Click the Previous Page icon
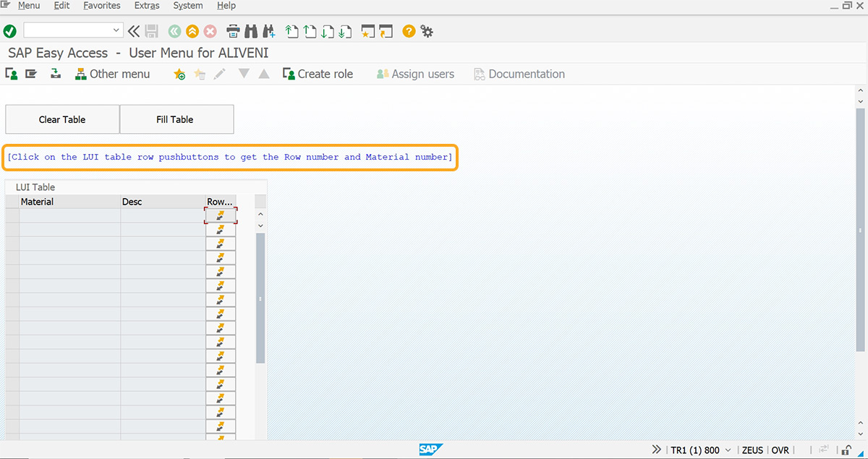The height and width of the screenshot is (459, 868). pyautogui.click(x=310, y=31)
